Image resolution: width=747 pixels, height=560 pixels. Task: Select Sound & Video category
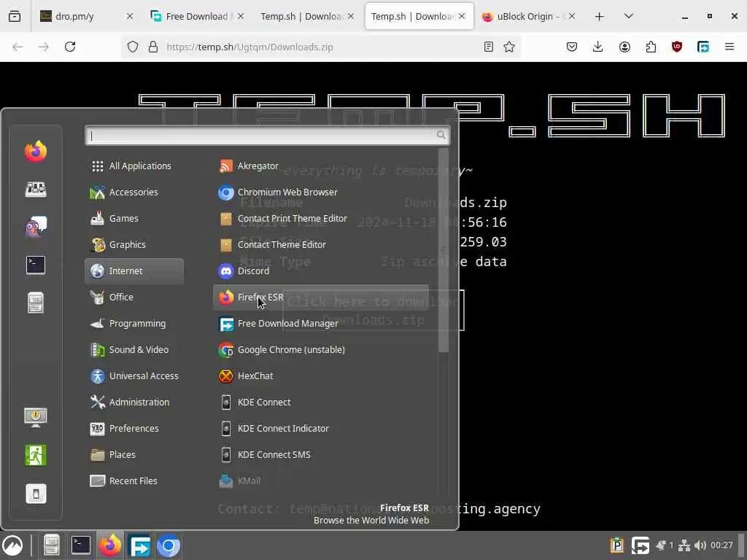click(x=134, y=349)
